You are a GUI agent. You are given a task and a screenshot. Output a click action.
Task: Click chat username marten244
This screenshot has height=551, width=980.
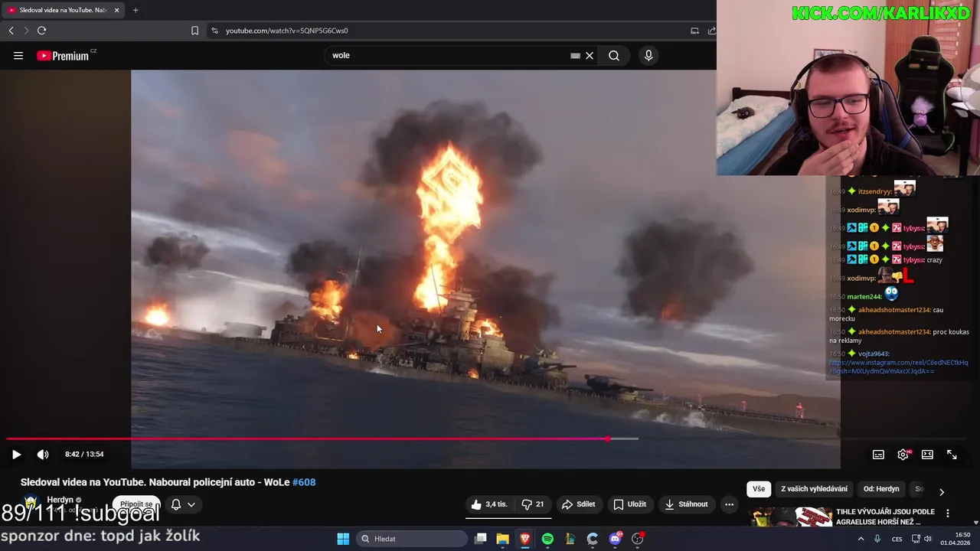864,297
